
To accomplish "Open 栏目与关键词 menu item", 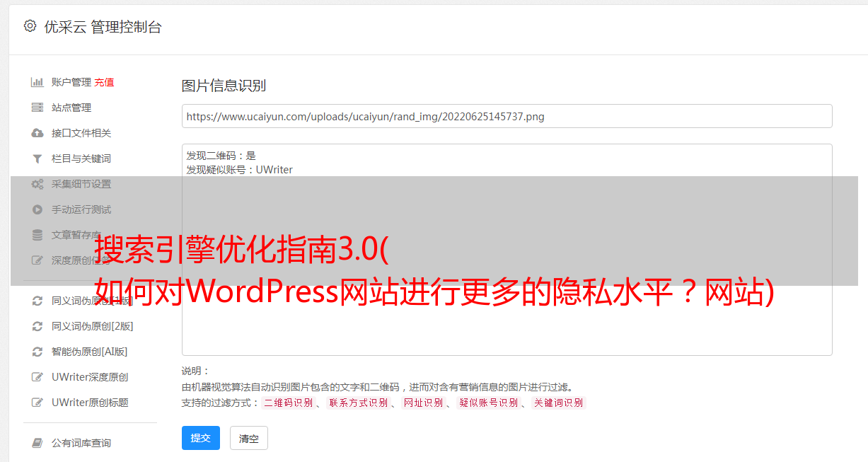I will [x=81, y=158].
